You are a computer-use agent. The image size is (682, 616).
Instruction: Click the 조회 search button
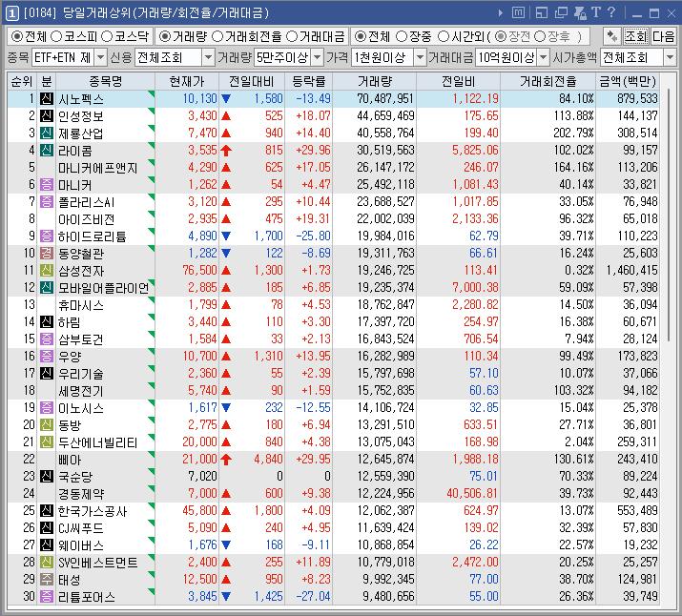[635, 36]
